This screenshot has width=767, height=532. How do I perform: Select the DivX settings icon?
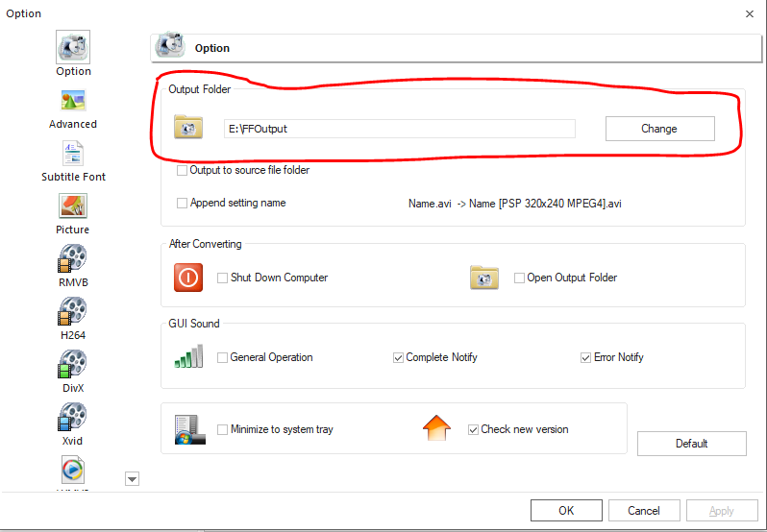pos(73,365)
